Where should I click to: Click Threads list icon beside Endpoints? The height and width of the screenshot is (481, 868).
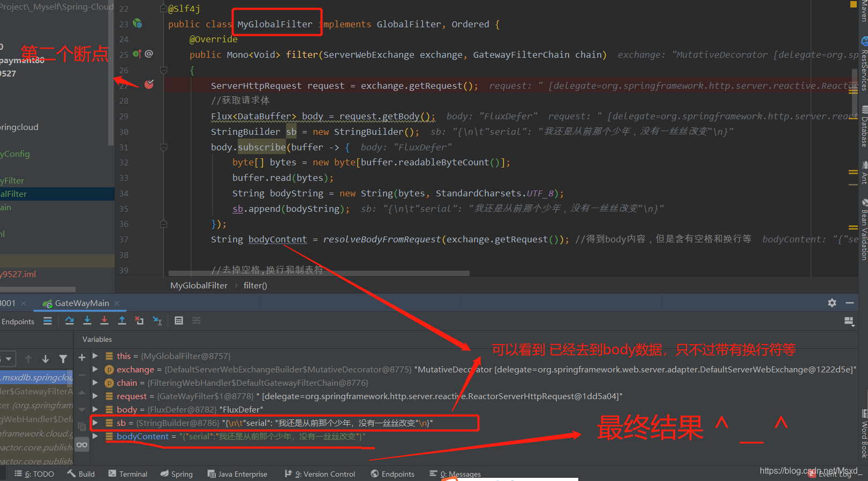(x=48, y=321)
